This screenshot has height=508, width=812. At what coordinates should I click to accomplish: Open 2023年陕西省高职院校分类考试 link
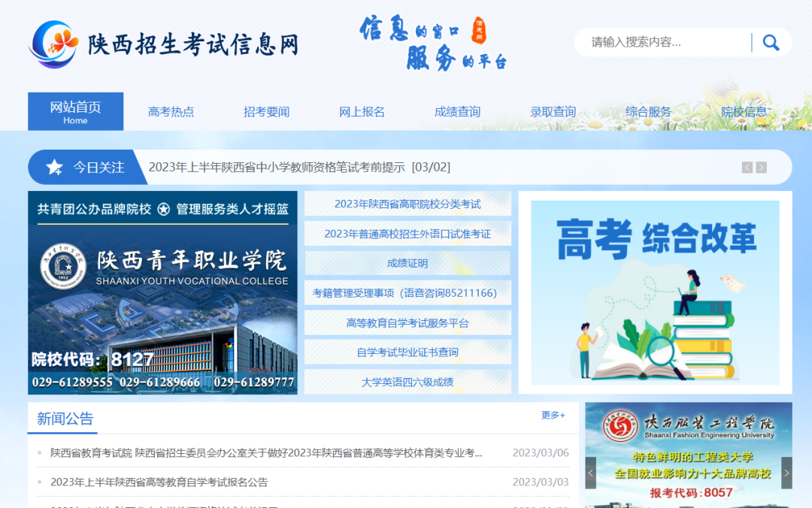click(408, 204)
